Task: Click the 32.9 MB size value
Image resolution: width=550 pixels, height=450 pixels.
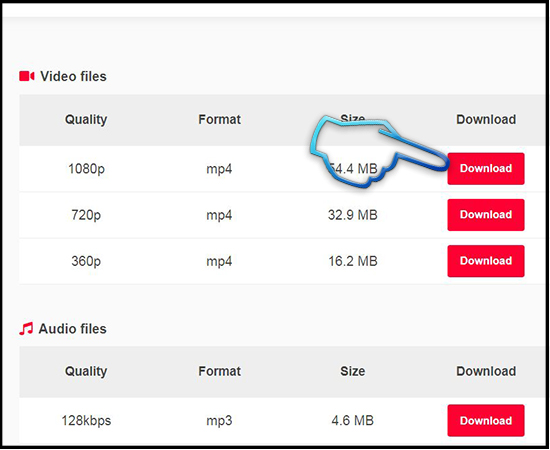Action: (x=353, y=215)
